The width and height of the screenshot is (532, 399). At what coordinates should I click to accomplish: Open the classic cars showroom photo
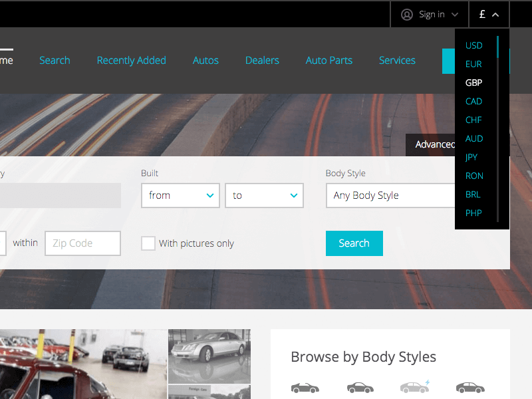(84, 364)
